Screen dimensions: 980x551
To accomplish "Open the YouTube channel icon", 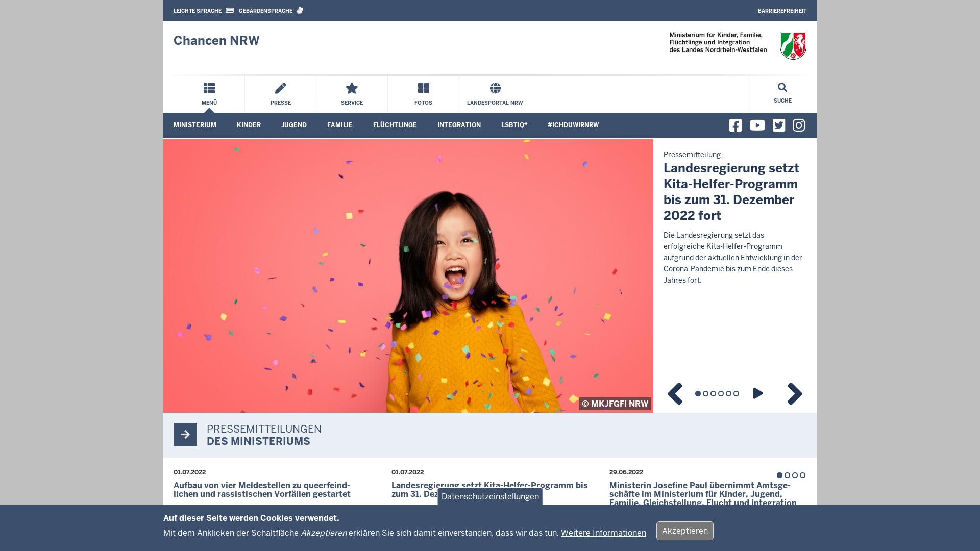I will (757, 125).
